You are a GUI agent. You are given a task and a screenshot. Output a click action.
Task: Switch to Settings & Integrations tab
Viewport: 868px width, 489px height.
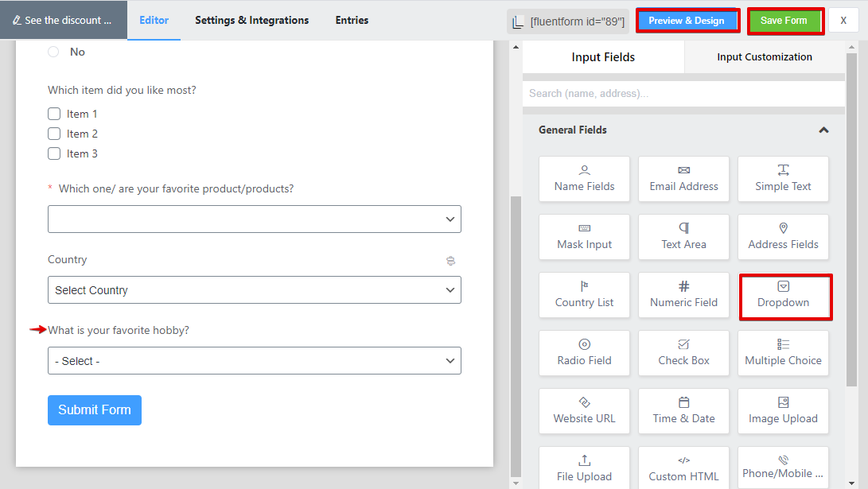pyautogui.click(x=251, y=20)
